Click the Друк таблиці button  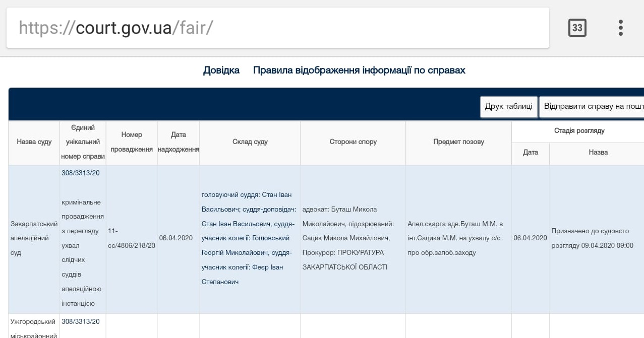tap(509, 106)
